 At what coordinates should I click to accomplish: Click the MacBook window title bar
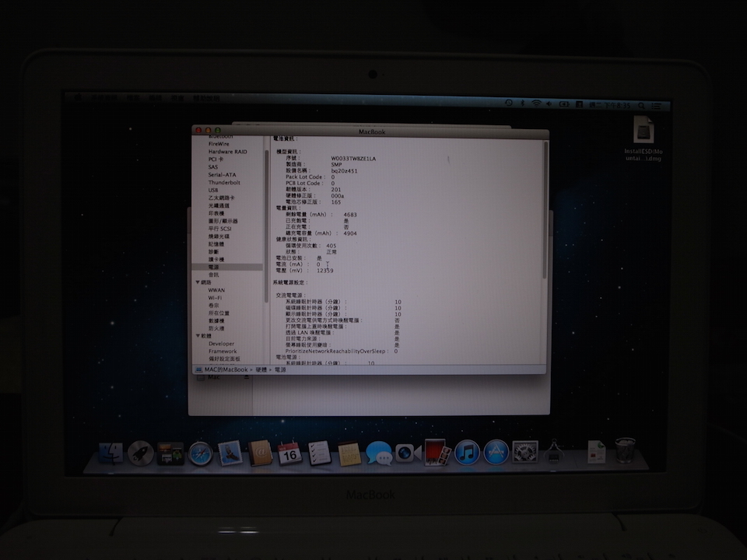pos(370,131)
